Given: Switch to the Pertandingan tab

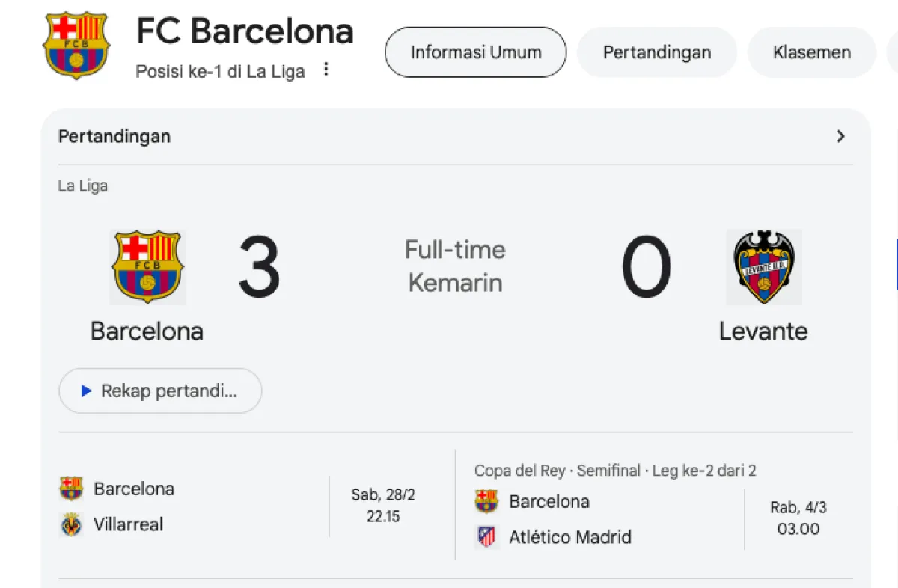Looking at the screenshot, I should [x=657, y=52].
